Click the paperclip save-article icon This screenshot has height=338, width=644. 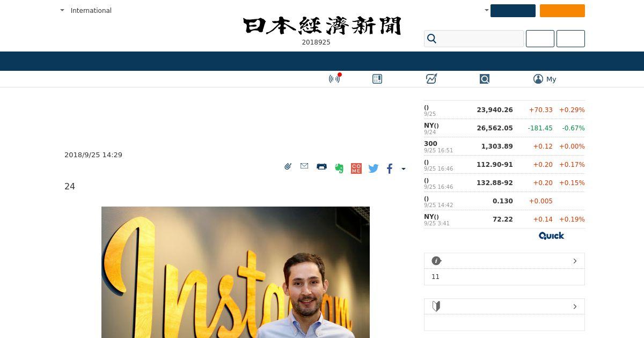pos(288,167)
